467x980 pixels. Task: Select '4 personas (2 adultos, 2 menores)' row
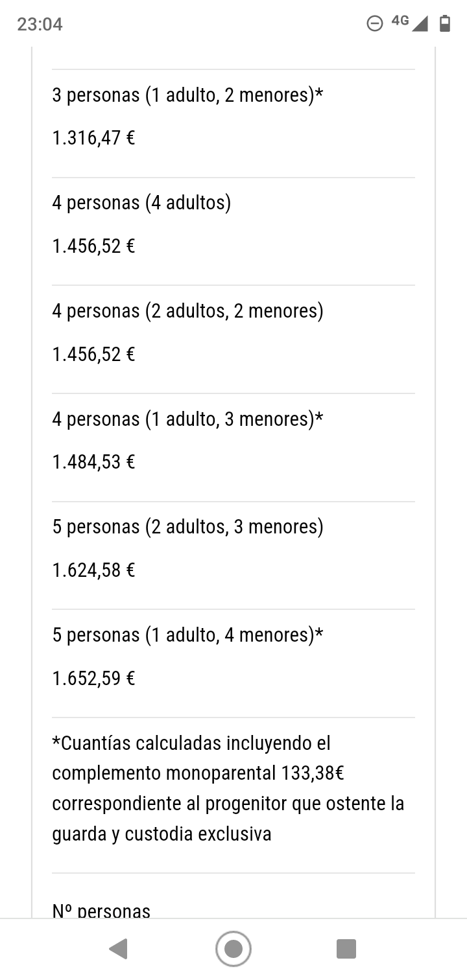coord(233,339)
